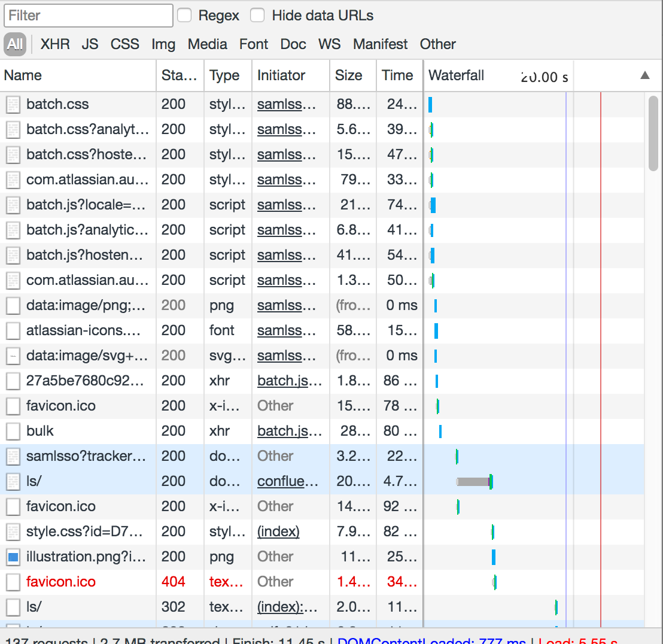Screen dimensions: 663x644
Task: Click the vertical scrollbar thumb in request list
Action: pyautogui.click(x=653, y=133)
